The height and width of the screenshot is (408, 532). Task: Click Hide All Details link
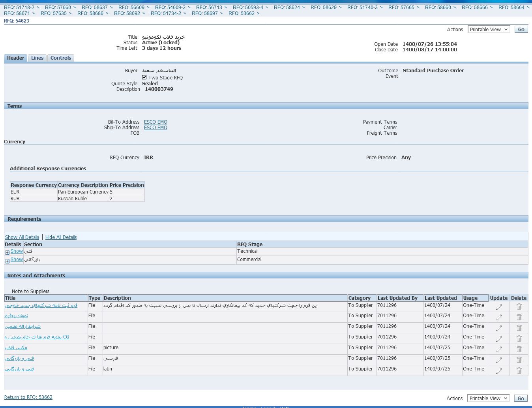click(x=61, y=237)
